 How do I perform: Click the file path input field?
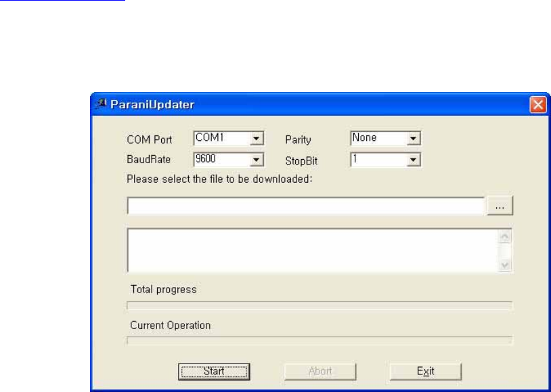(x=306, y=206)
